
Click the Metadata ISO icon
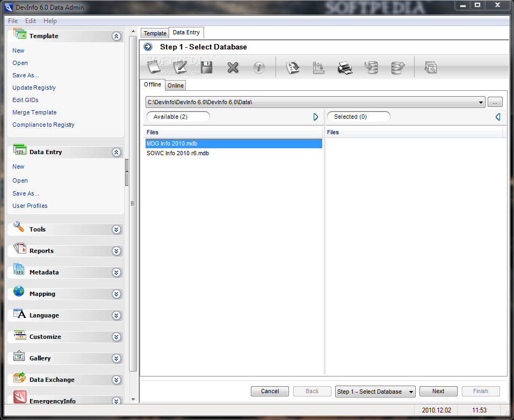click(x=19, y=270)
